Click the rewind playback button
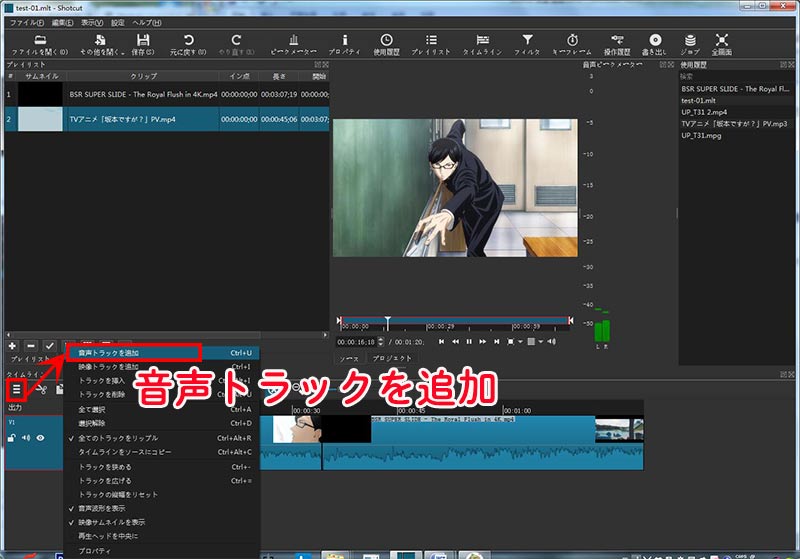Viewport: 800px width, 559px height. 455,342
